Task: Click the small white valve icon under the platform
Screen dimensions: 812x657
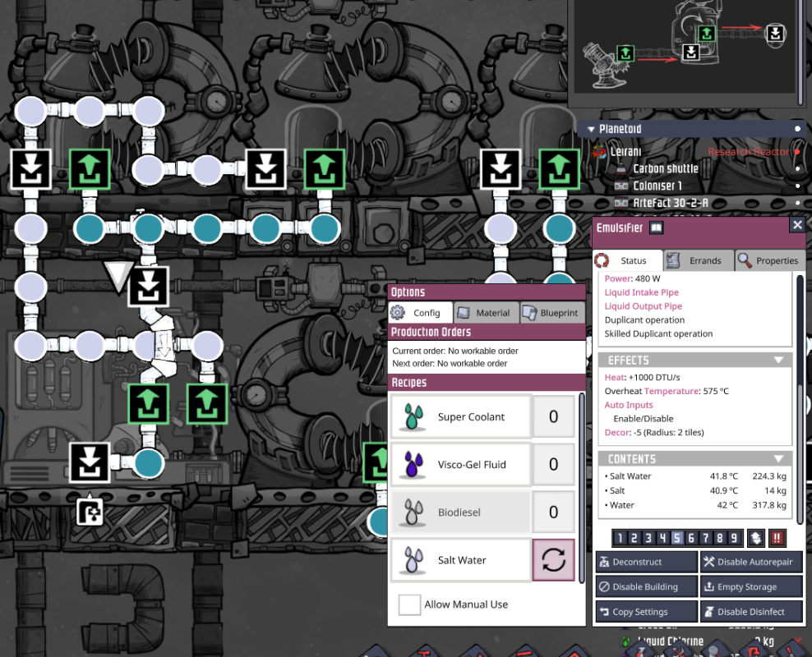Action: (90, 512)
